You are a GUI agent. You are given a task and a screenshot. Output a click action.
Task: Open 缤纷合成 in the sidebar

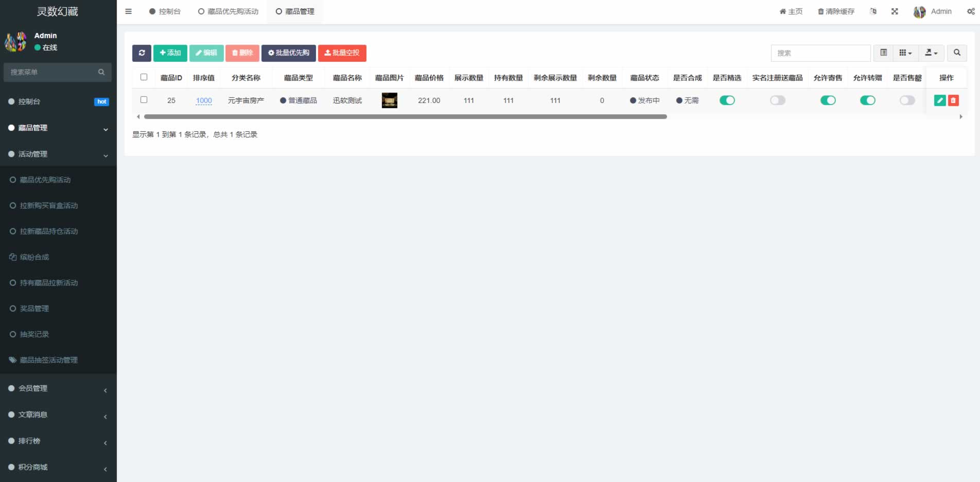pos(34,257)
